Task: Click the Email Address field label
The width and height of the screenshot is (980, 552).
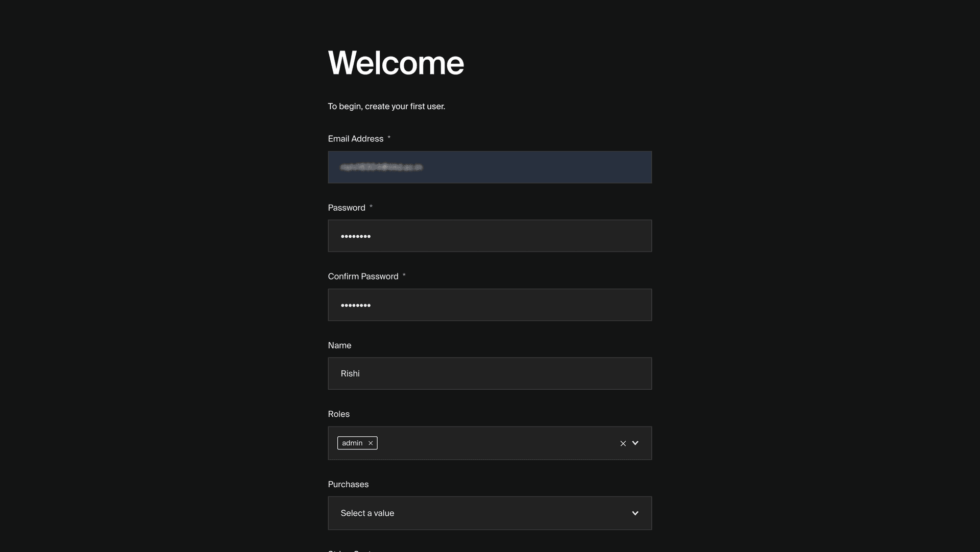Action: click(x=355, y=138)
